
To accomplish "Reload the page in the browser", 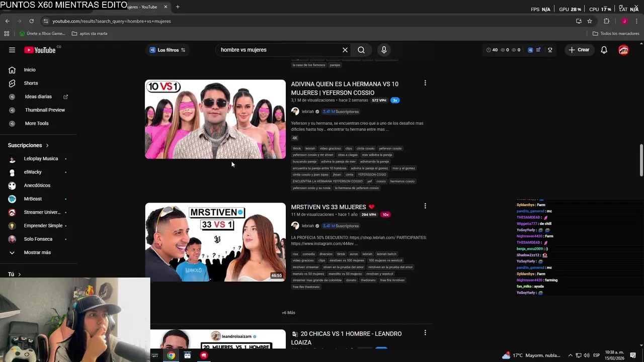I will click(x=31, y=21).
